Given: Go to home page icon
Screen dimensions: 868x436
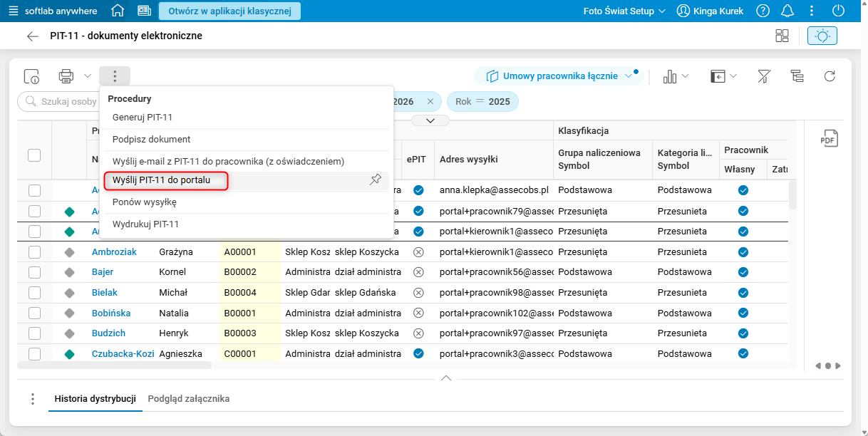Looking at the screenshot, I should click(x=118, y=11).
